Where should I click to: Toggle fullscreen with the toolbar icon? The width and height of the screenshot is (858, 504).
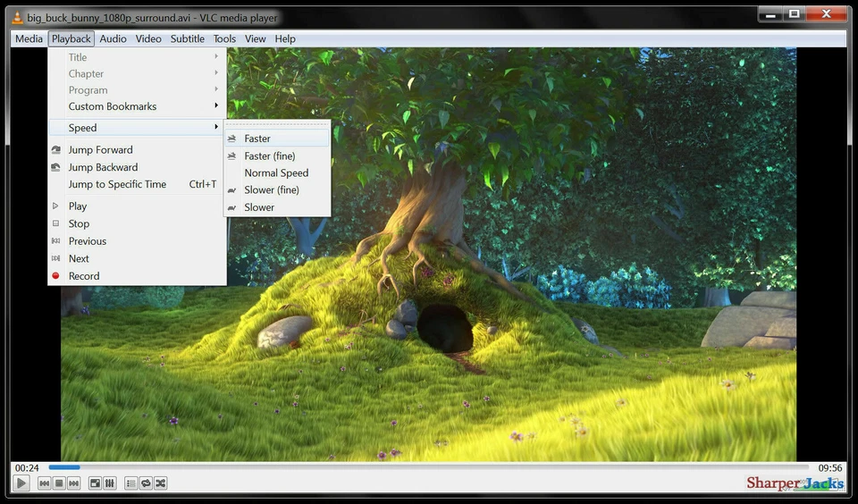click(96, 483)
